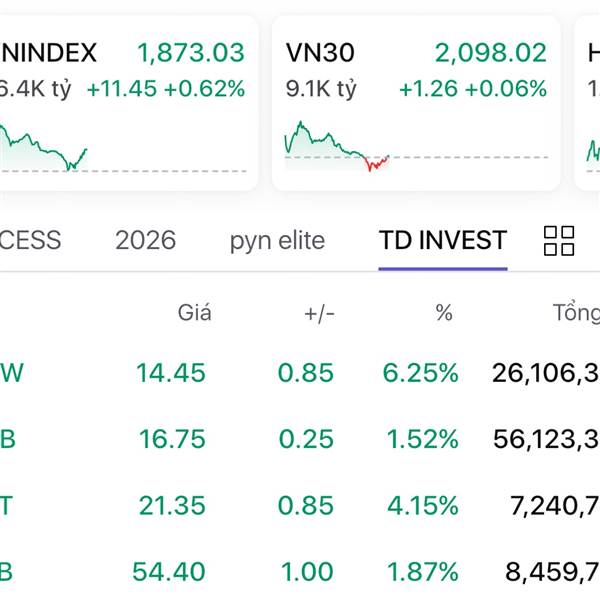Sort watchlist by Giá column
The width and height of the screenshot is (600, 600).
click(x=195, y=313)
